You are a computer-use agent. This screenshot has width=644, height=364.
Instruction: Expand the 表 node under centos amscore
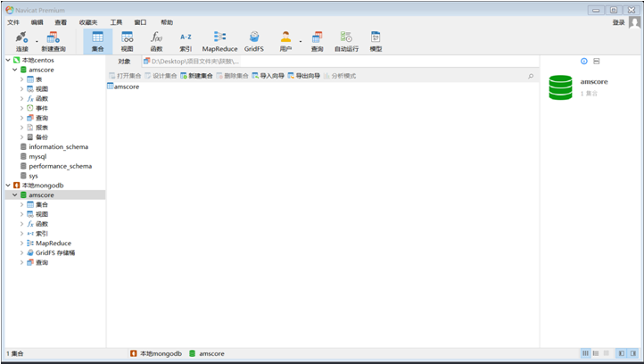tap(21, 79)
